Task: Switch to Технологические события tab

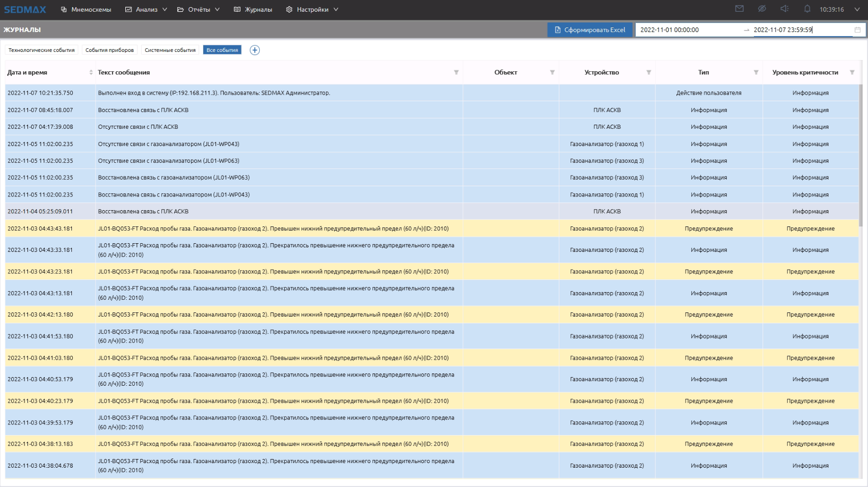Action: pyautogui.click(x=42, y=50)
